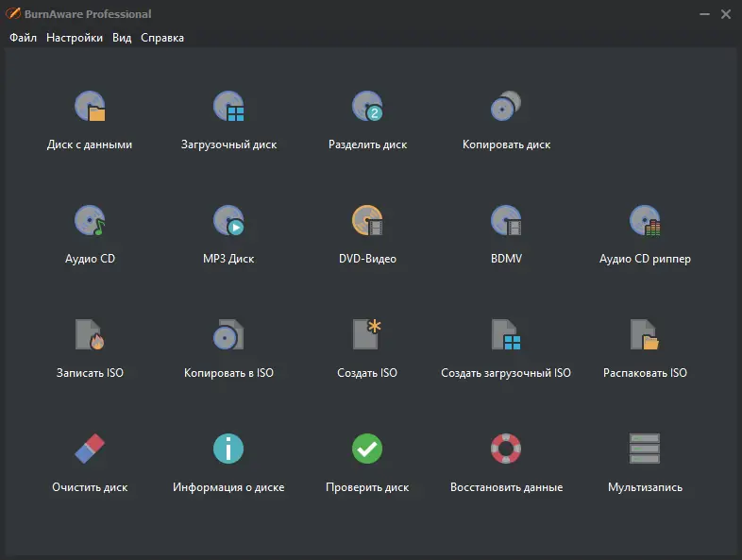Minimize the BurnAware Professional window

[704, 14]
